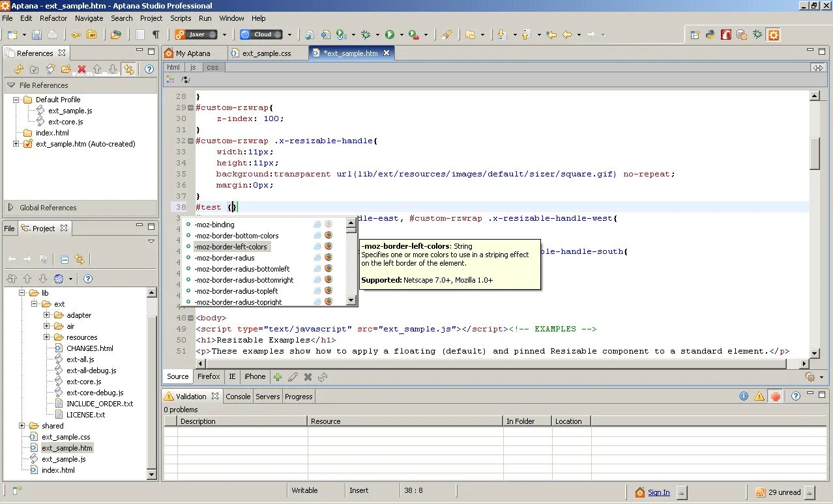Click the Open Perspective icon
This screenshot has height=504, width=833.
(695, 35)
